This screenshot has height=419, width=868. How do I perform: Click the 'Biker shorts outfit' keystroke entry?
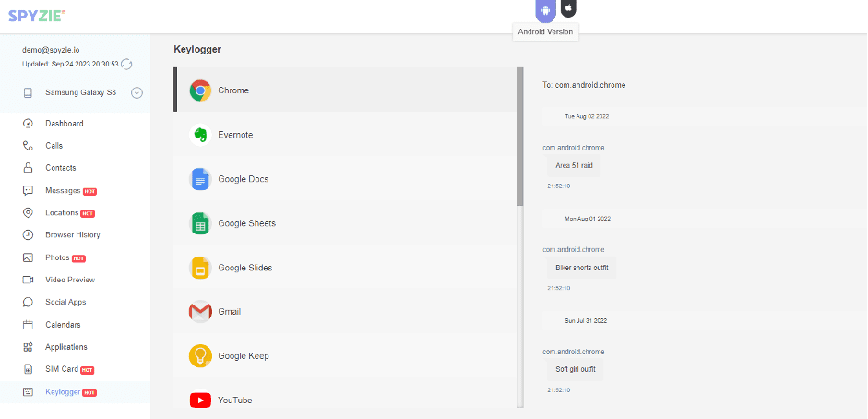[x=582, y=268]
